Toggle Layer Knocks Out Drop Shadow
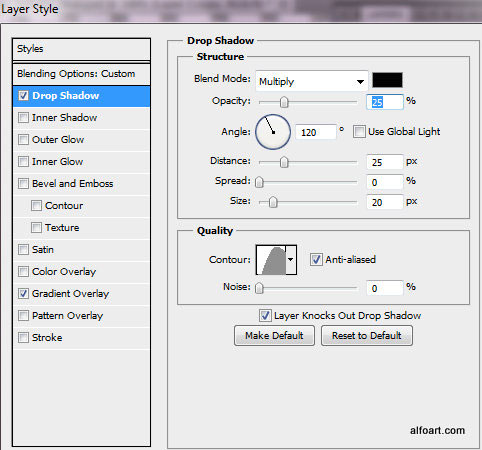482x450 pixels. (x=265, y=315)
